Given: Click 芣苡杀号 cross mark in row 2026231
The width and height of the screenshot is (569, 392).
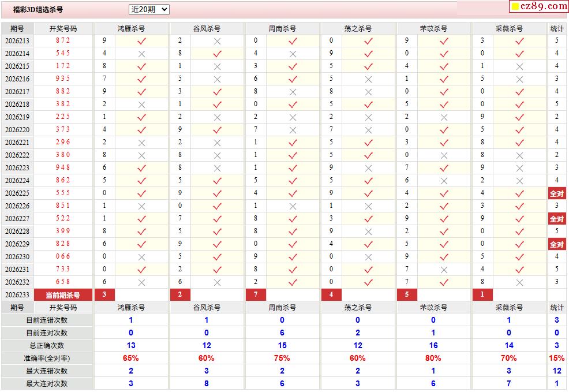Looking at the screenshot, I should (443, 270).
